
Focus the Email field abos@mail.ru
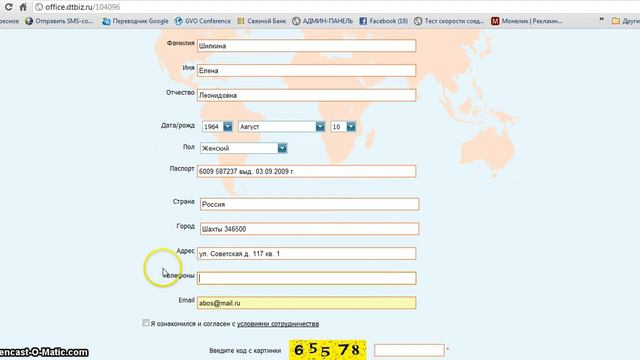click(307, 303)
